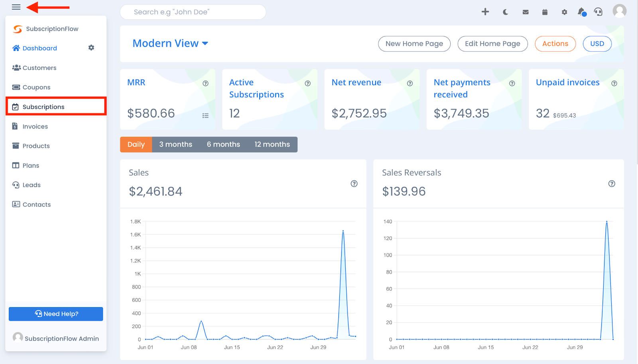Click the Active Subscriptions card title
Screen dimensions: 638x364
coord(256,88)
